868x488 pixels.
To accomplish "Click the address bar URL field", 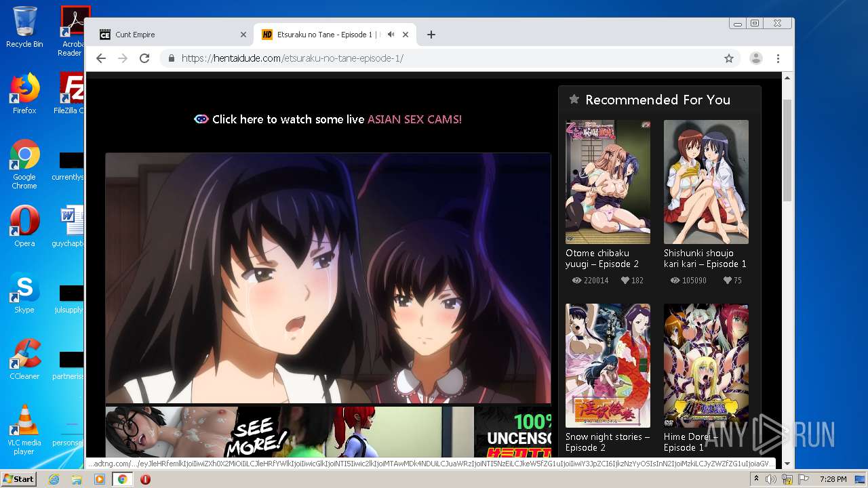I will 441,58.
